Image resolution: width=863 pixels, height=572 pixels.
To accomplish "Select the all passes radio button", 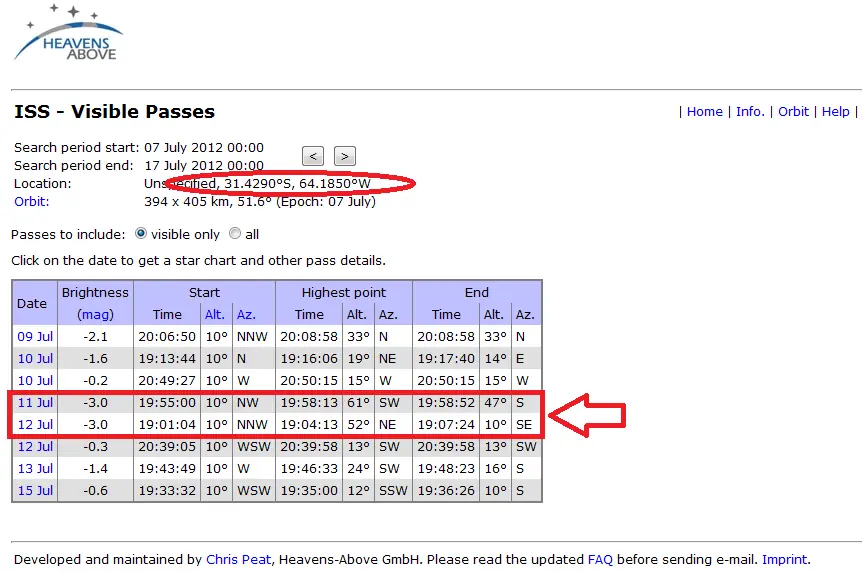I will click(x=235, y=233).
